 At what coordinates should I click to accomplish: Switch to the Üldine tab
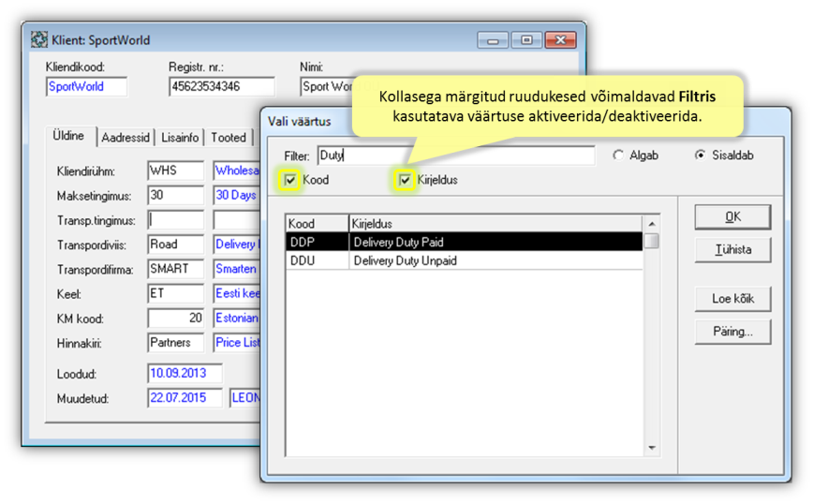[68, 136]
